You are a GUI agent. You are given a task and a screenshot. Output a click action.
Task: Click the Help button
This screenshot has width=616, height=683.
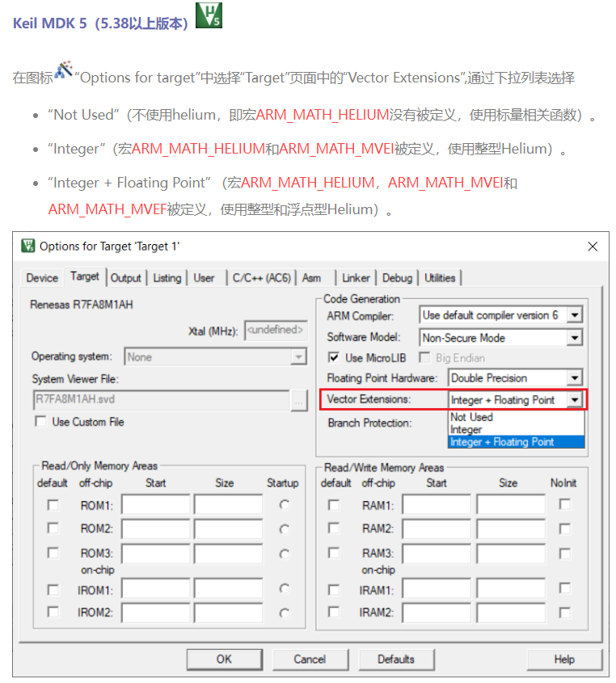[564, 659]
